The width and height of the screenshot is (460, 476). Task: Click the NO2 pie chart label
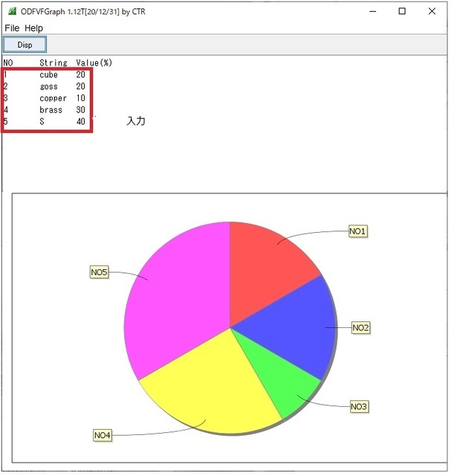(360, 328)
